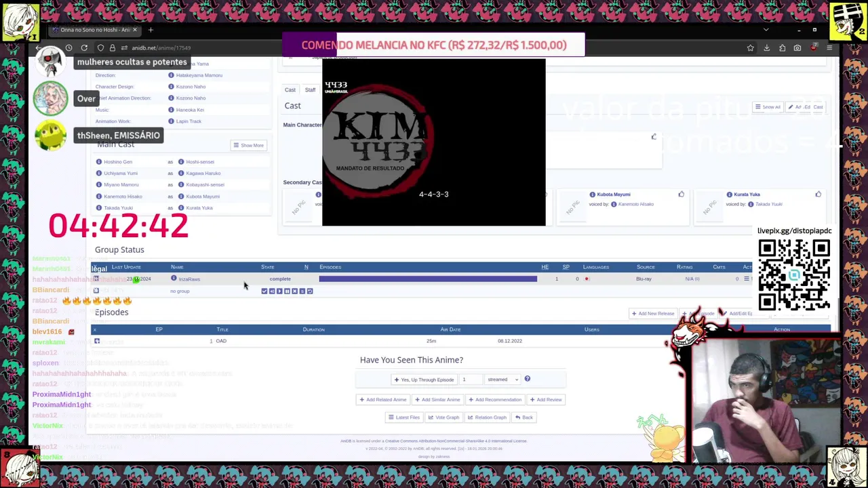
Task: Sort episodes by Air Date header
Action: [x=450, y=329]
